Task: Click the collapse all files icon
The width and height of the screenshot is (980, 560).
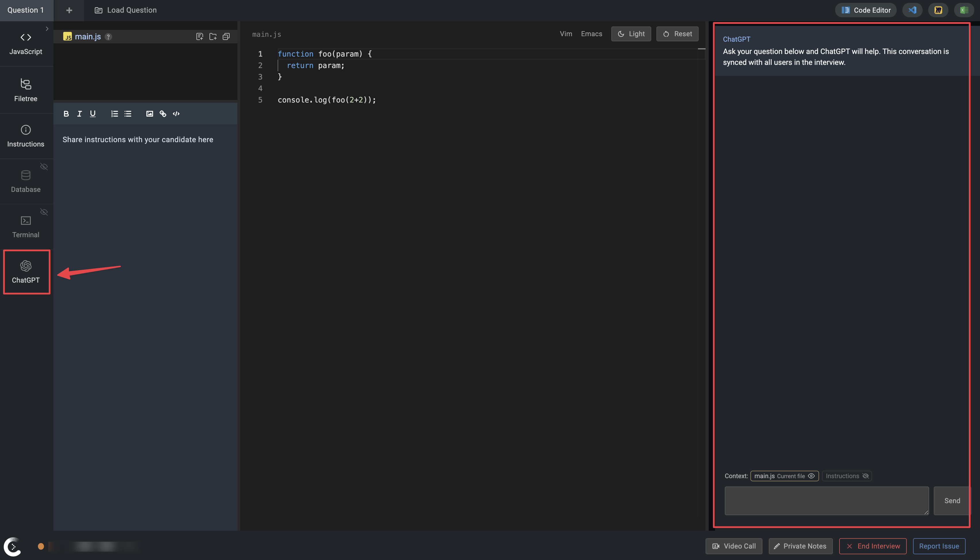Action: pyautogui.click(x=226, y=36)
